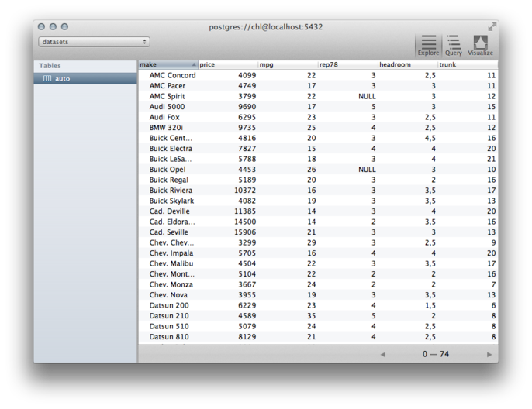
Task: Select the AMC Concord row
Action: (172, 75)
